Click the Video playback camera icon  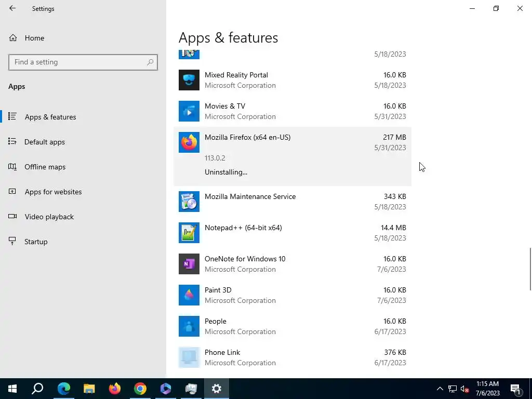pos(12,216)
